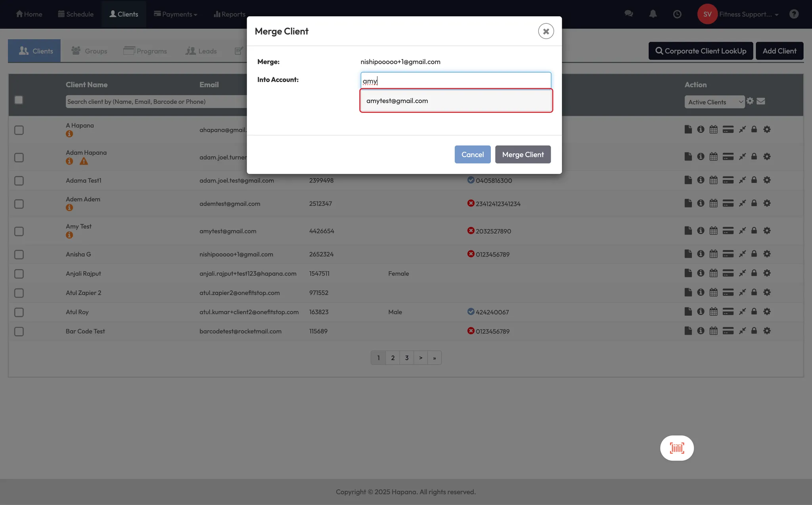Open gear settings for Bar Code Test
This screenshot has height=505, width=812.
[767, 331]
